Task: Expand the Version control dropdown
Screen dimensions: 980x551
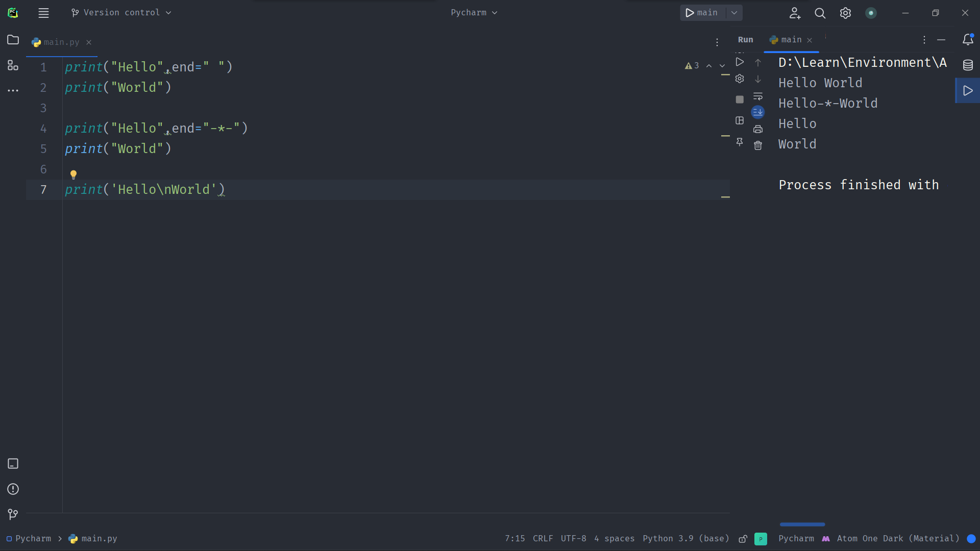Action: pos(121,13)
